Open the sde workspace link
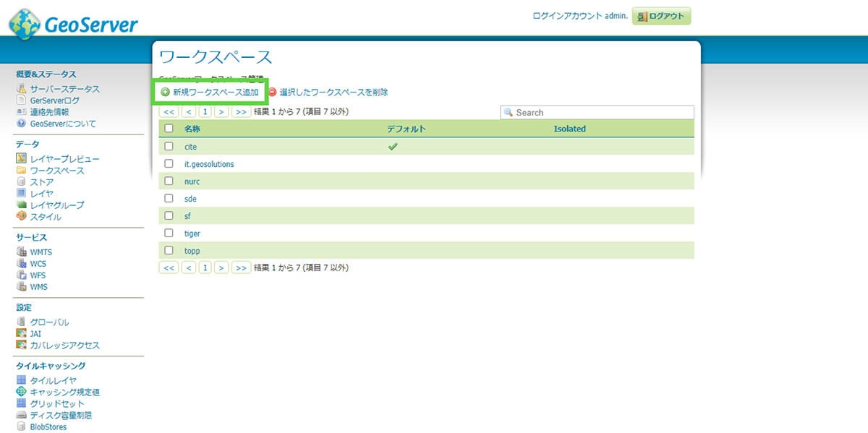The width and height of the screenshot is (868, 433). [x=190, y=199]
